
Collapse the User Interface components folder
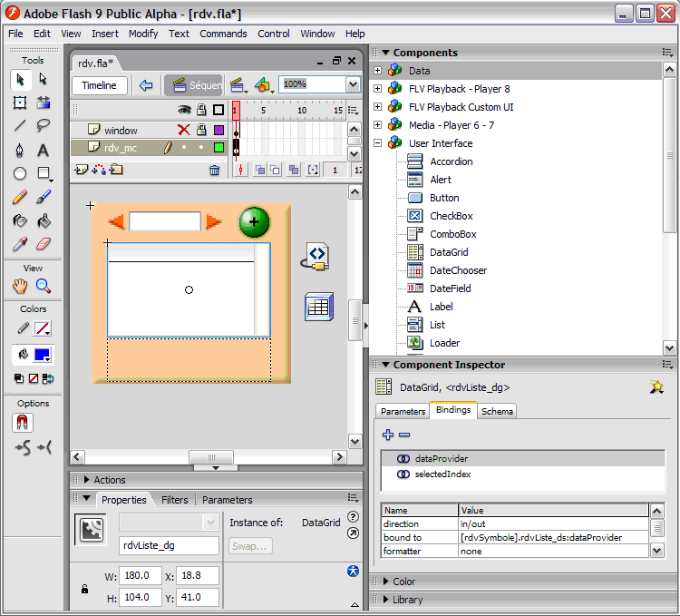click(x=378, y=143)
